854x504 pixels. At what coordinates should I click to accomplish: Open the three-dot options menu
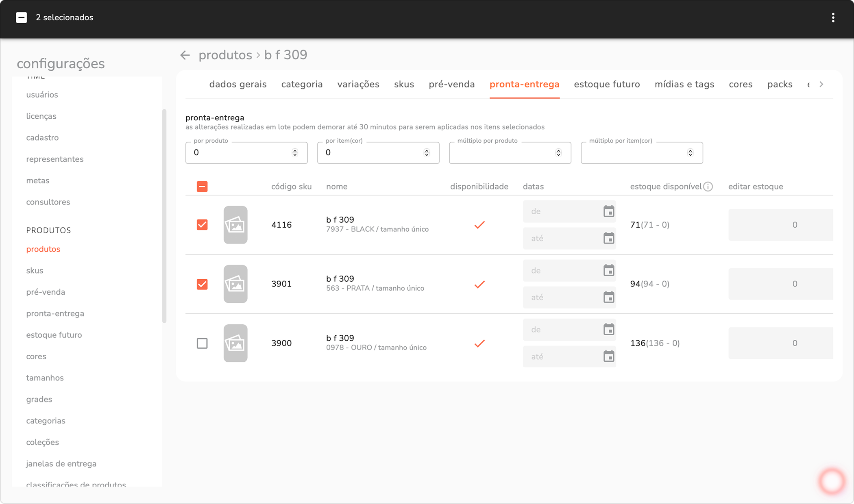[833, 17]
